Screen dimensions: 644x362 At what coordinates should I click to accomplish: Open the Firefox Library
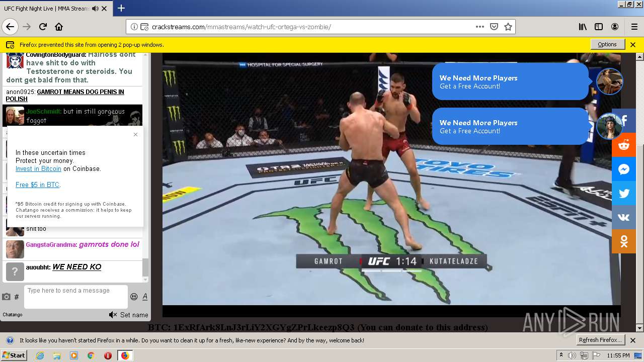[x=583, y=27]
